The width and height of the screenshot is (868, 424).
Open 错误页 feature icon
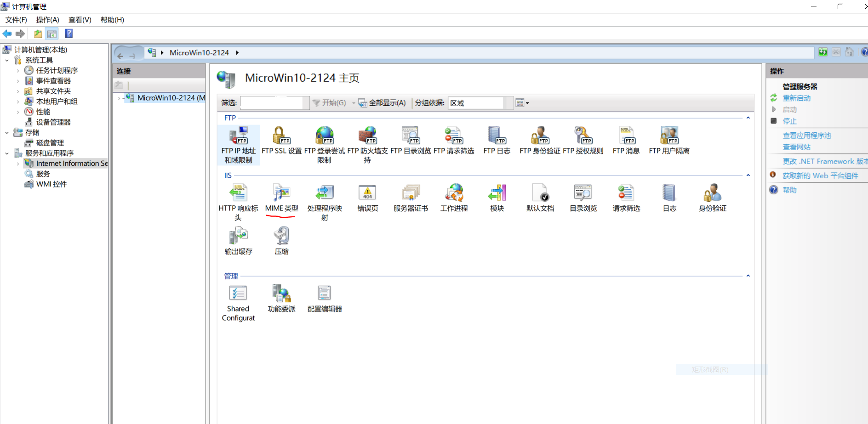367,192
